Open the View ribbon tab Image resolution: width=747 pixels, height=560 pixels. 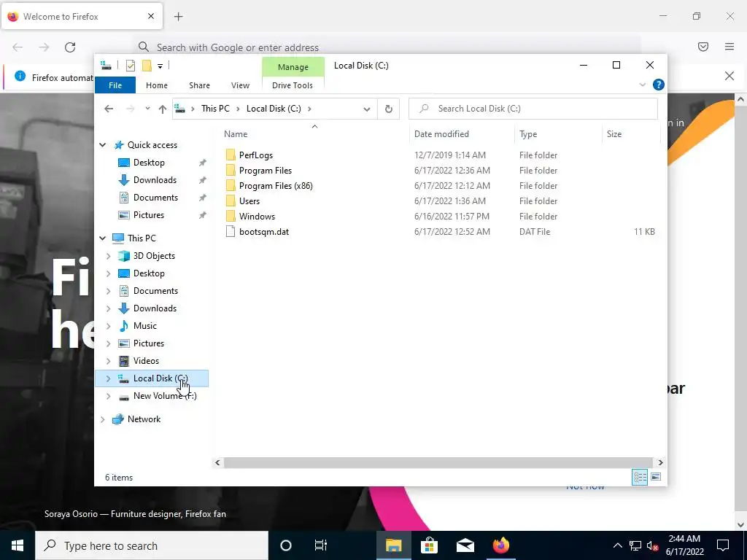point(240,85)
